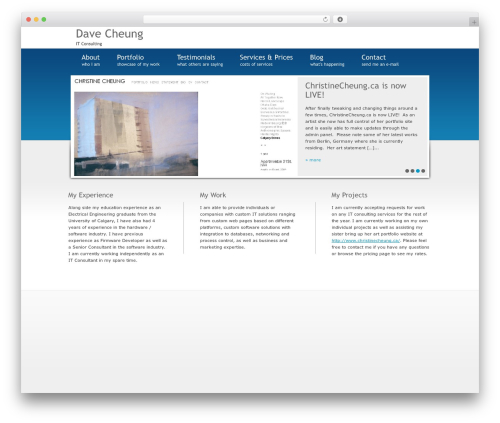500x423 pixels.
Task: Click the My Work heading
Action: pyautogui.click(x=213, y=195)
